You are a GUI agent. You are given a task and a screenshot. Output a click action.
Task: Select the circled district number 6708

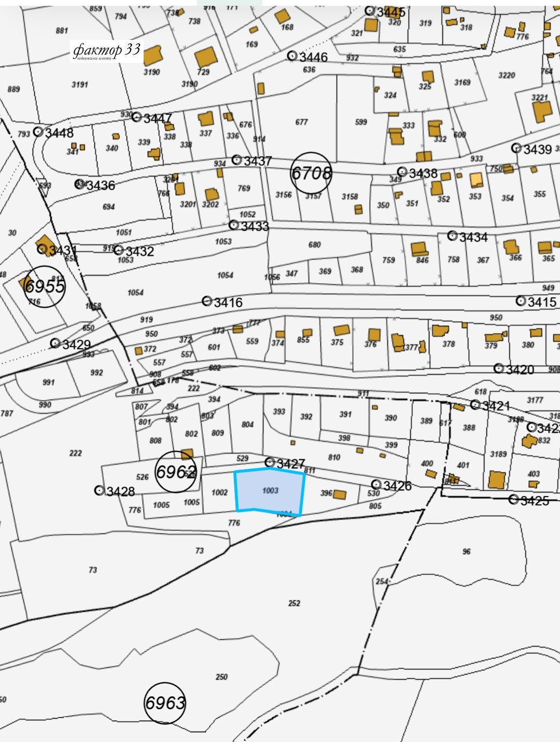(311, 173)
